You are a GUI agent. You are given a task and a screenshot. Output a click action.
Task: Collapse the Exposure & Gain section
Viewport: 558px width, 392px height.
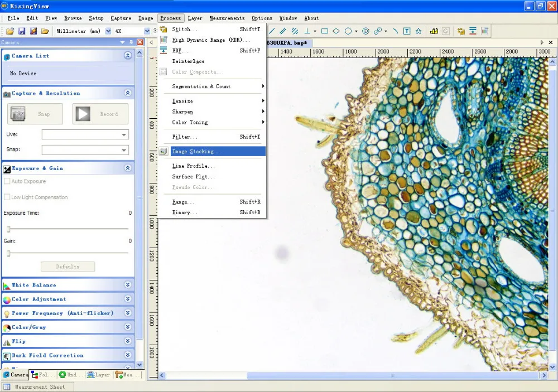tap(128, 168)
